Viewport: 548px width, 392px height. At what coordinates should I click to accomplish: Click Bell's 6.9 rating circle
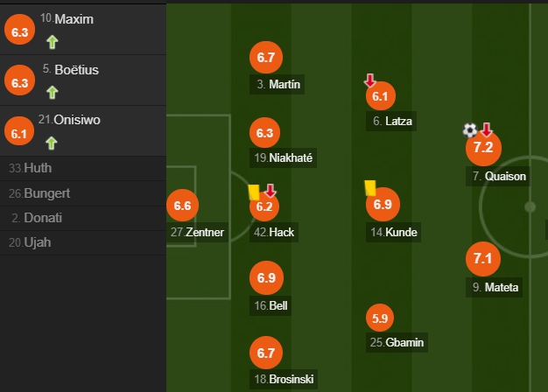[266, 277]
